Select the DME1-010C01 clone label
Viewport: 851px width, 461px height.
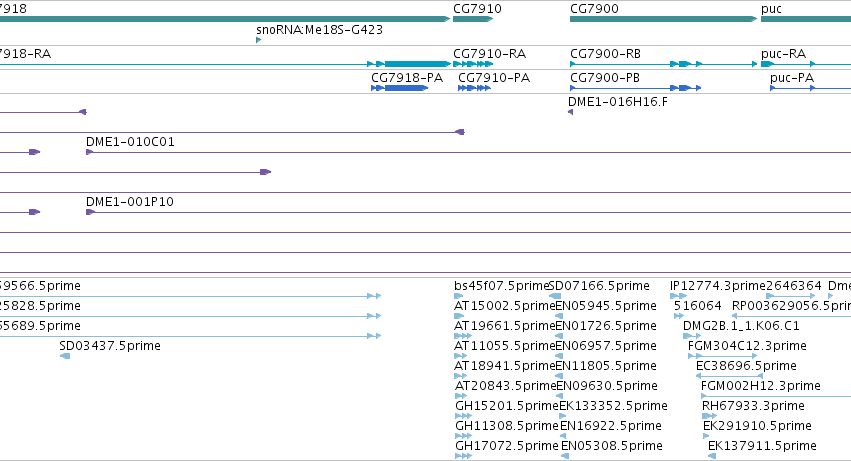[130, 142]
